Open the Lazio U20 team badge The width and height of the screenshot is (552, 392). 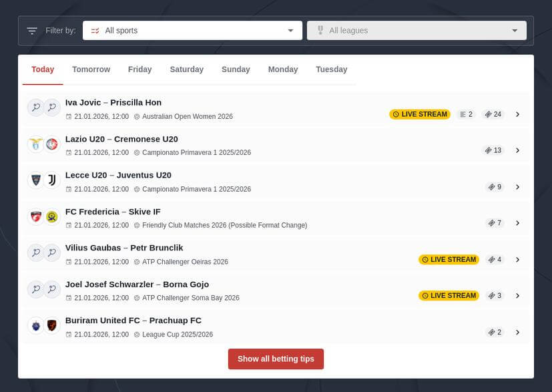(x=36, y=143)
